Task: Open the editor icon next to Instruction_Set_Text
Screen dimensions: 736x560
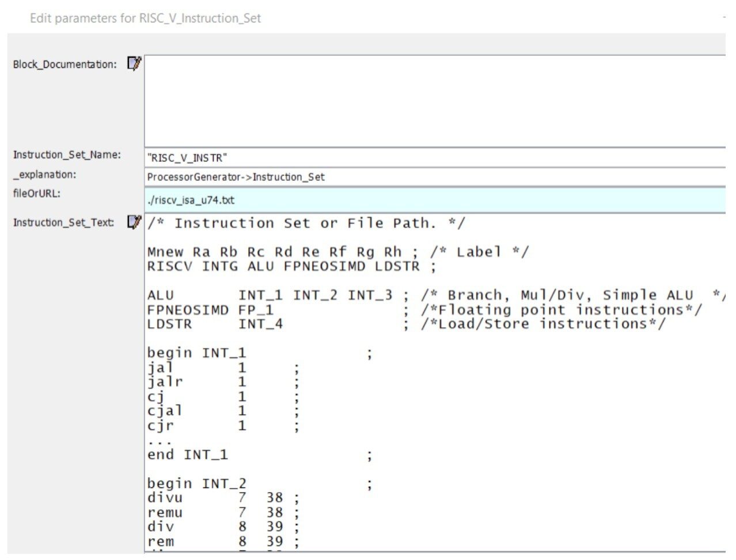Action: [134, 222]
